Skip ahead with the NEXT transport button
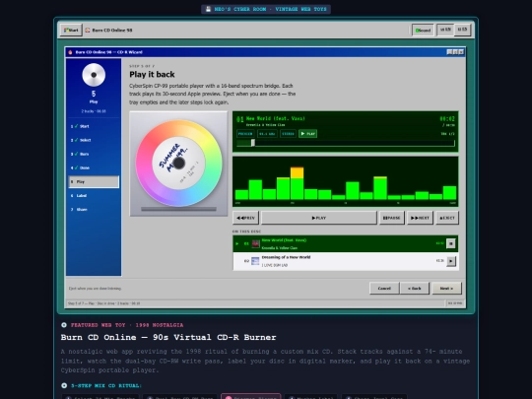Image resolution: width=532 pixels, height=399 pixels. point(420,218)
